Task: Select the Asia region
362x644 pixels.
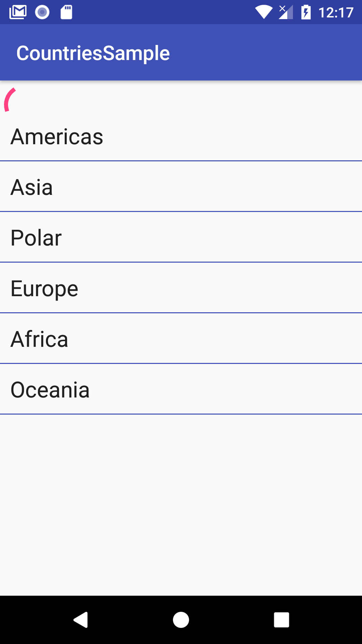Action: [x=181, y=187]
